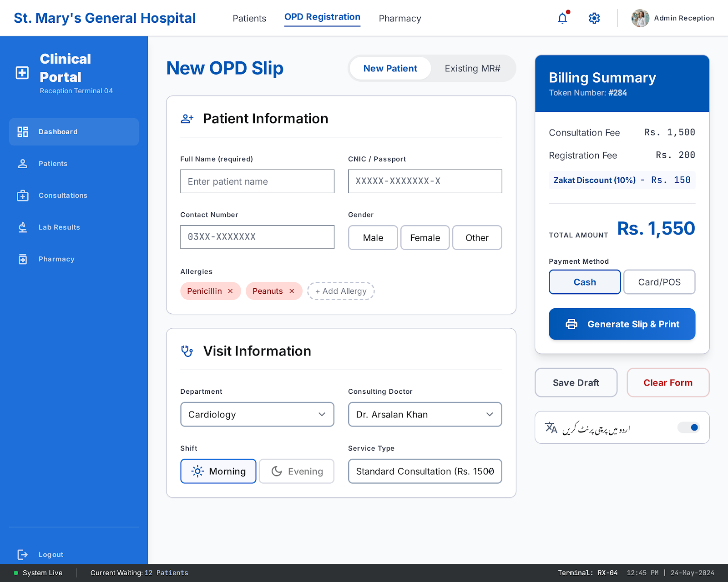728x582 pixels.
Task: Click the Save Draft button
Action: [x=576, y=383]
